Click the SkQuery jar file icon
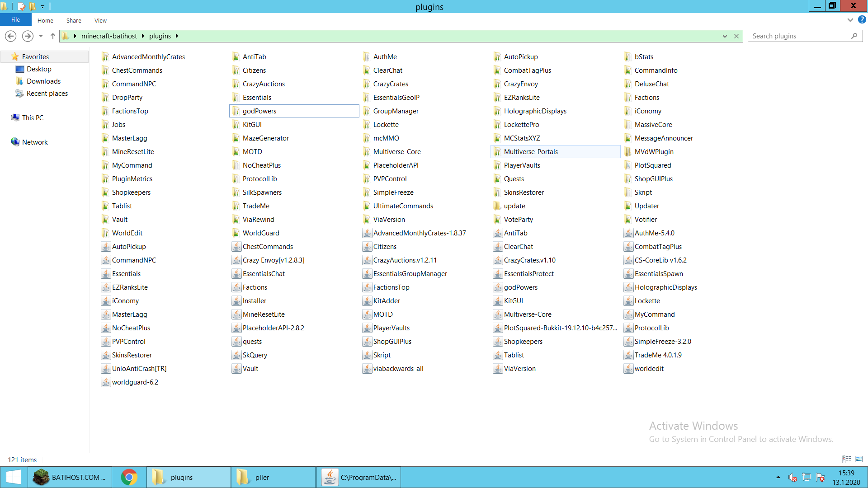The width and height of the screenshot is (868, 488). click(236, 355)
